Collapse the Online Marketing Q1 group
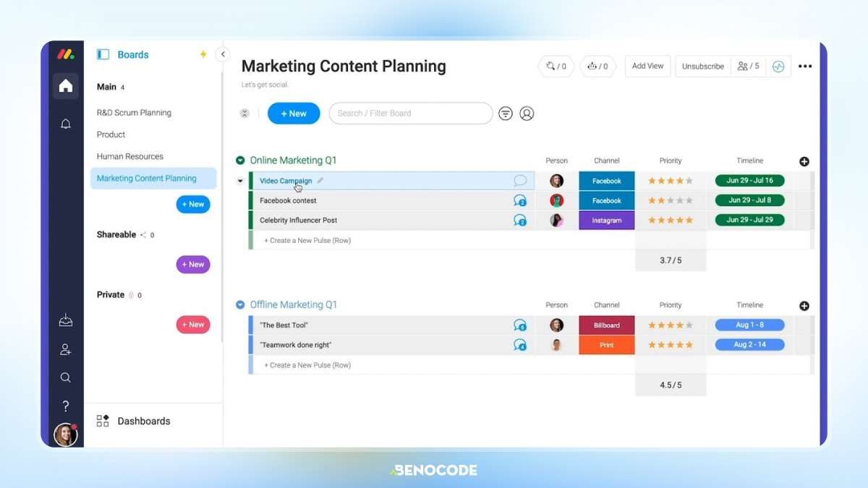The width and height of the screenshot is (868, 488). coord(240,160)
